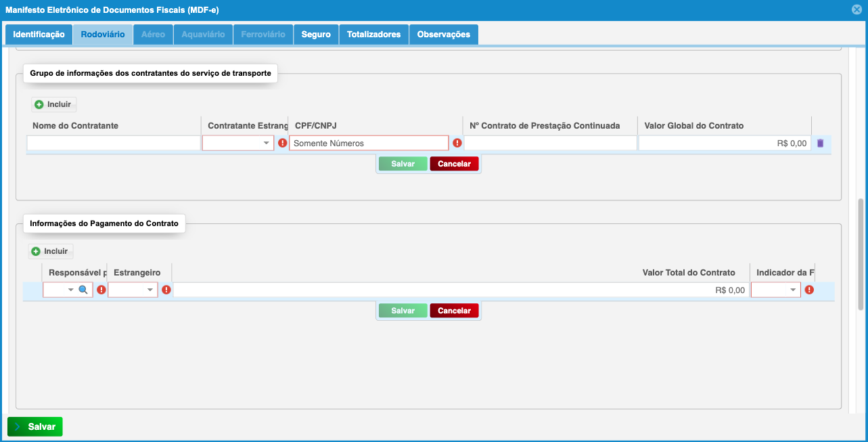Screen dimensions: 868x442
Task: Expand the Responsável pelo pagamento dropdown arrow
Action: [x=70, y=290]
